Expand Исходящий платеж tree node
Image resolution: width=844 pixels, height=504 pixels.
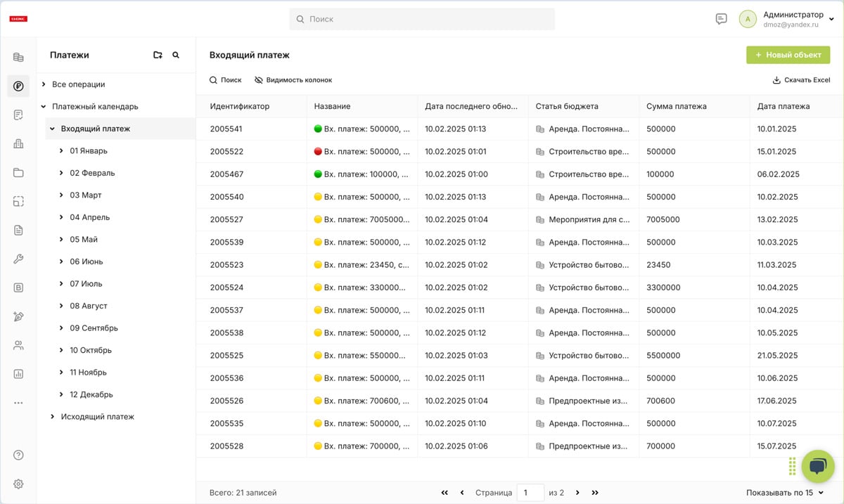52,417
